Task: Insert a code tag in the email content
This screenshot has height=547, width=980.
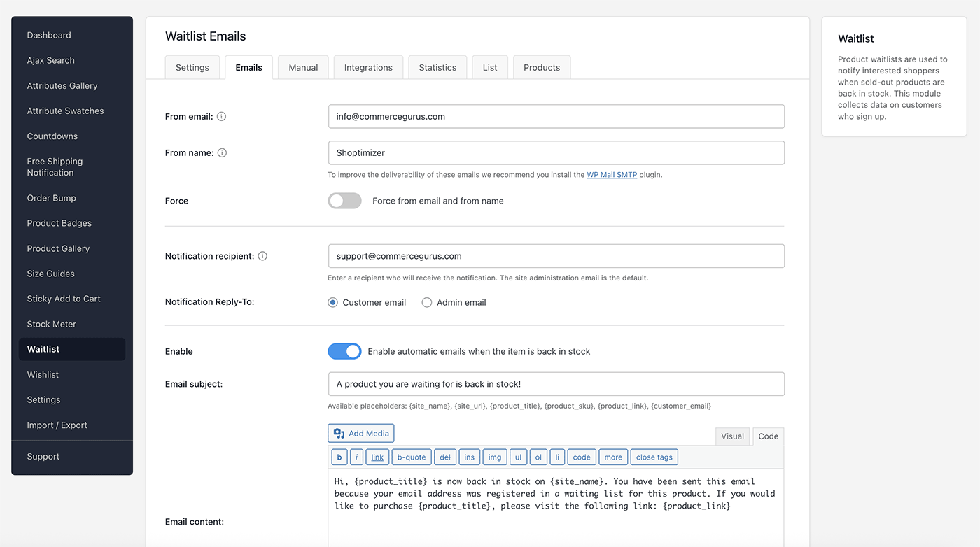Action: 581,457
